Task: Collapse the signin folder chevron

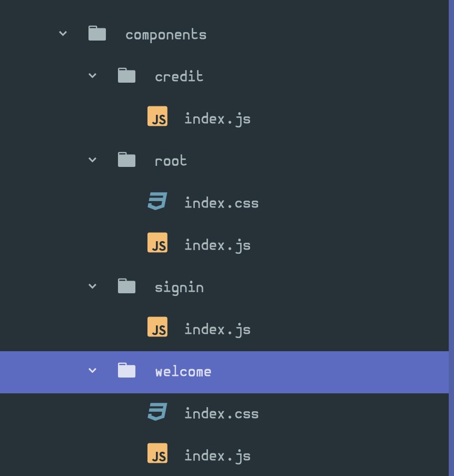Action: pyautogui.click(x=93, y=286)
